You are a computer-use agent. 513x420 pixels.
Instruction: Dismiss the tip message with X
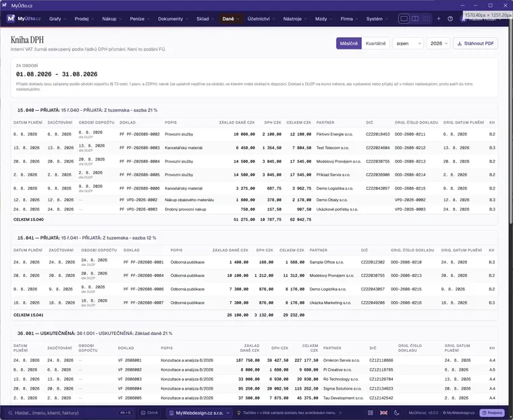(340, 413)
